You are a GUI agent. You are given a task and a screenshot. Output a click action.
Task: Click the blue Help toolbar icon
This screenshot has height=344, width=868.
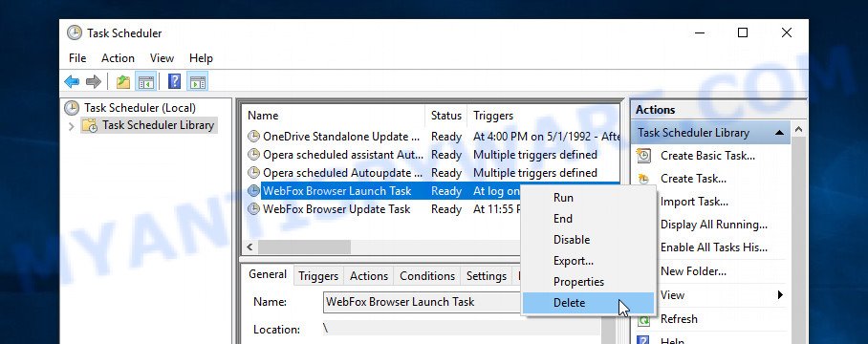174,82
